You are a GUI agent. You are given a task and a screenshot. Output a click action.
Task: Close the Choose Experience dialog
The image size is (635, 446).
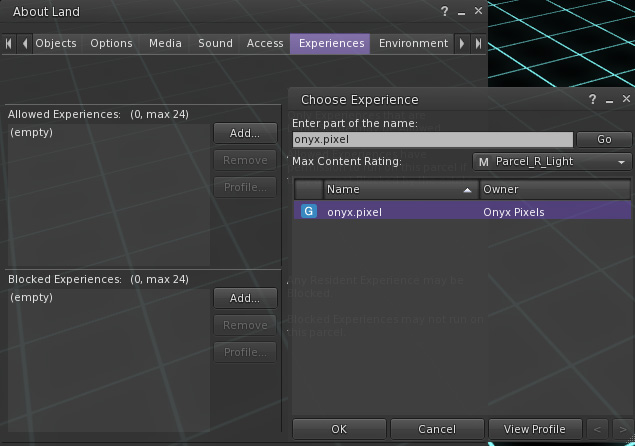[x=626, y=98]
